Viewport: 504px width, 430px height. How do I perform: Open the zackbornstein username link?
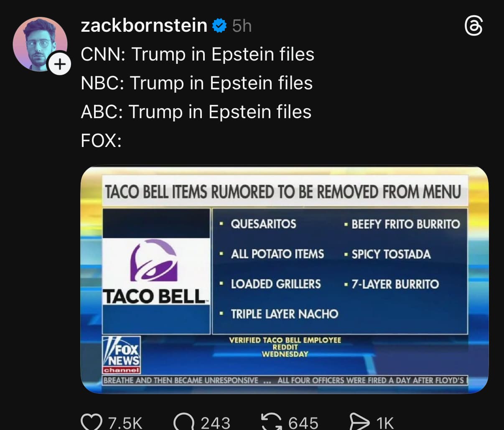point(144,26)
